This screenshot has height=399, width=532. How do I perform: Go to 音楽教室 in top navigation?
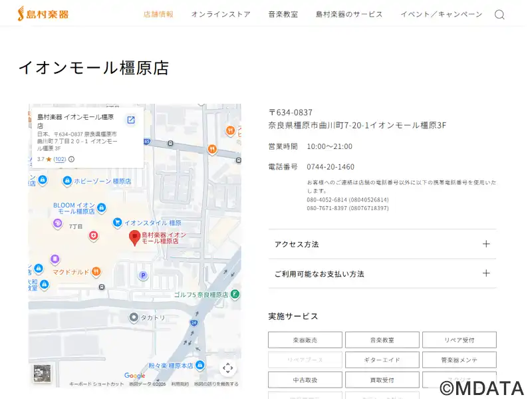point(283,15)
